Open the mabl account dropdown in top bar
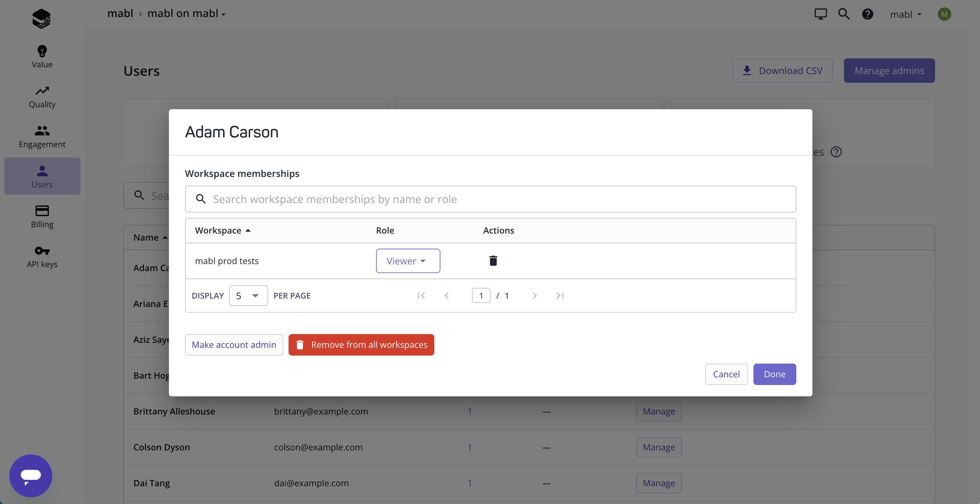980x504 pixels. [x=906, y=14]
